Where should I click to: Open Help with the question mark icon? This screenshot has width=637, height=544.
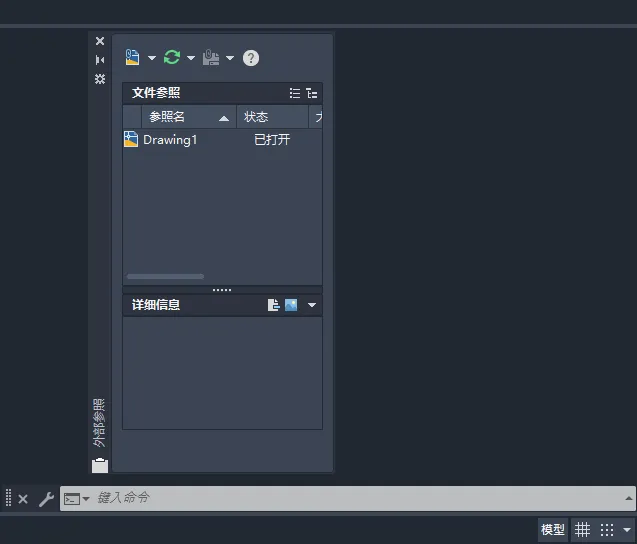pos(251,58)
